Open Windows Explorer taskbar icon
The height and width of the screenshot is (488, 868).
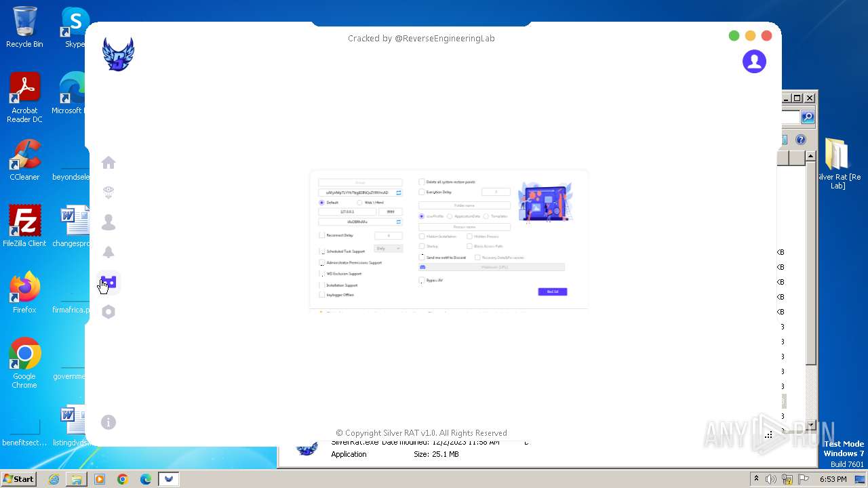(x=77, y=479)
